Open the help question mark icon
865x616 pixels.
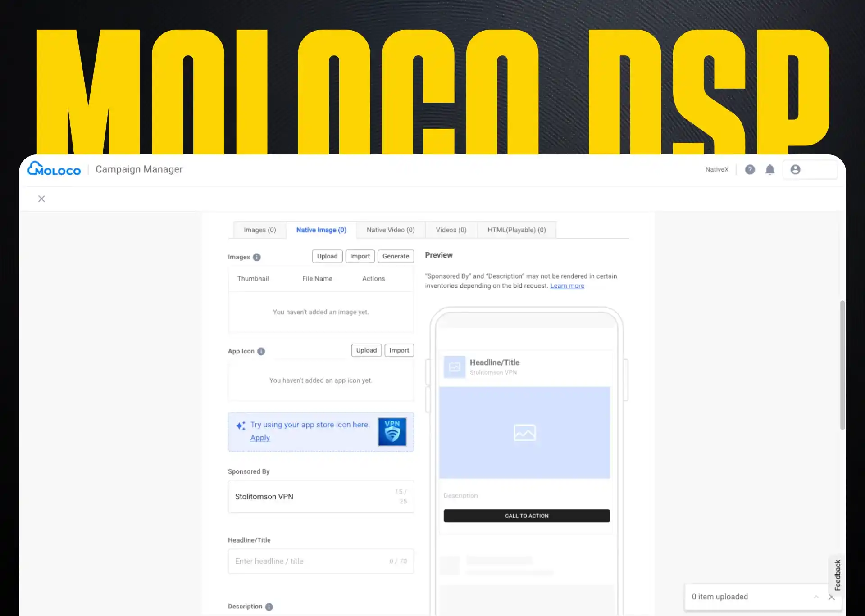pos(750,169)
